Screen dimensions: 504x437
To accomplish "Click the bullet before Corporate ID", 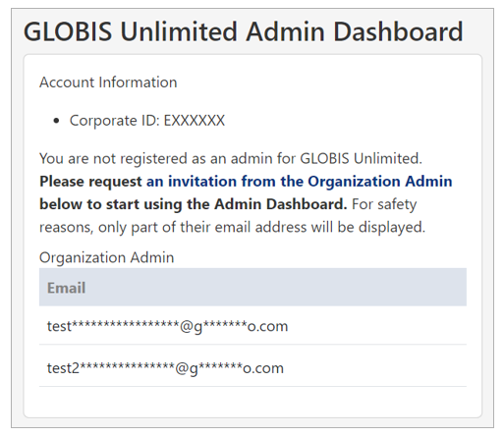I will 56,121.
